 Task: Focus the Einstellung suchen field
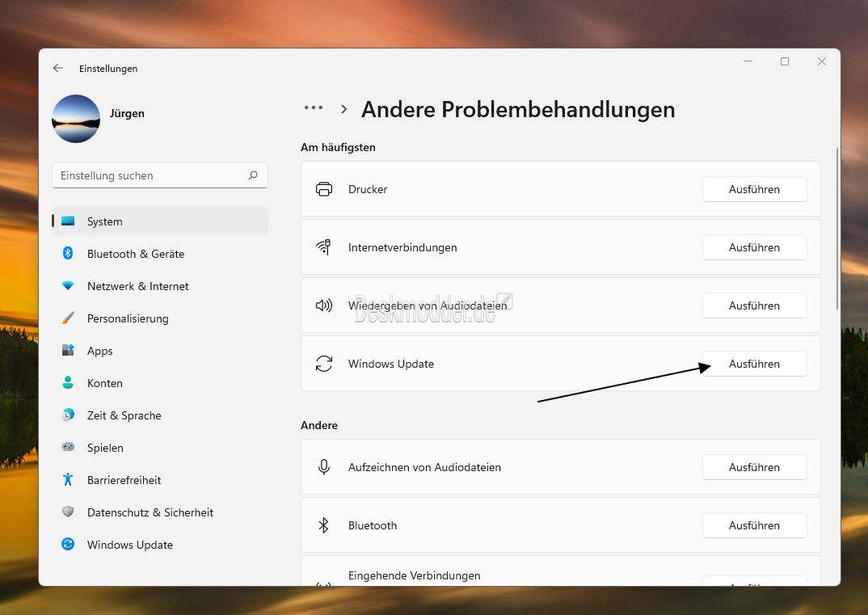pyautogui.click(x=160, y=175)
